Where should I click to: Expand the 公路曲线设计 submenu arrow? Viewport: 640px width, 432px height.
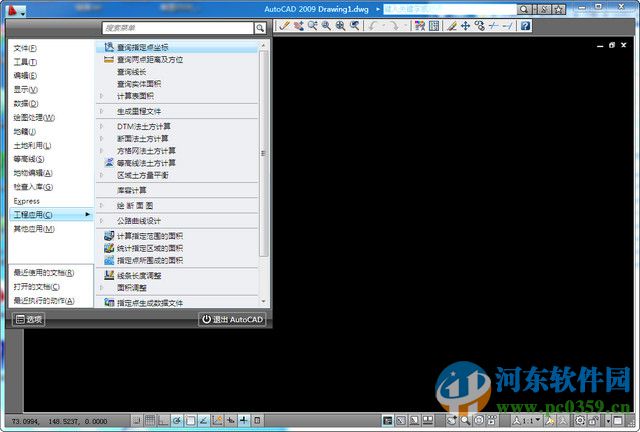pyautogui.click(x=101, y=220)
